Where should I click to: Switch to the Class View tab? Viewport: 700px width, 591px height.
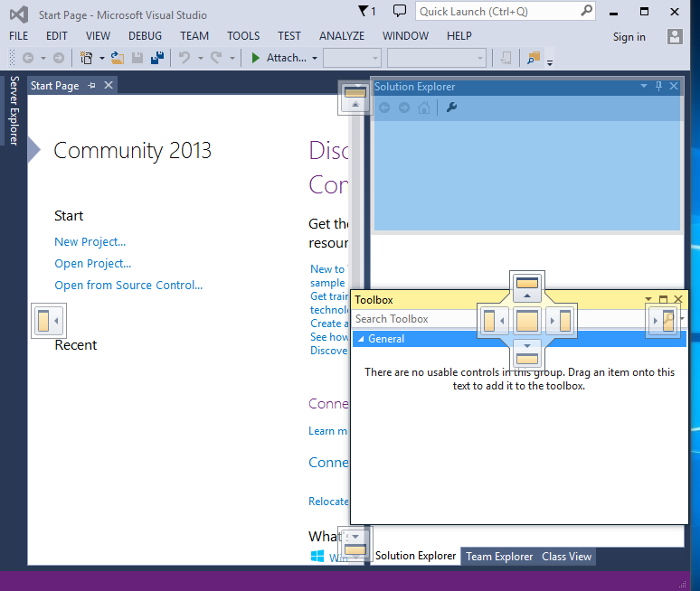click(567, 557)
